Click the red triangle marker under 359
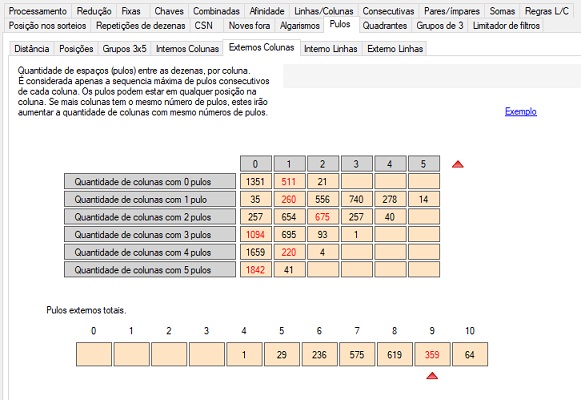Image resolution: width=581 pixels, height=400 pixels. click(432, 376)
